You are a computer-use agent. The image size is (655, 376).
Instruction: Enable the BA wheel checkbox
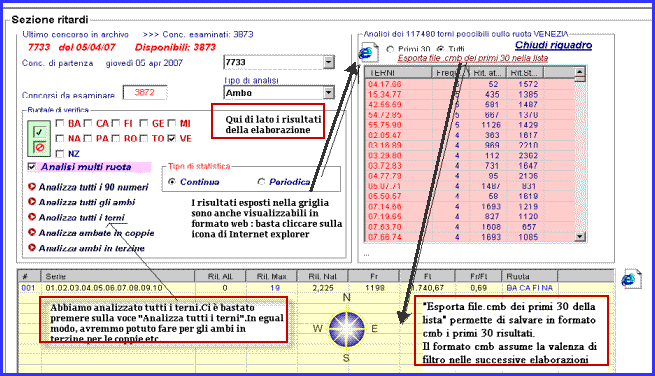click(x=60, y=123)
